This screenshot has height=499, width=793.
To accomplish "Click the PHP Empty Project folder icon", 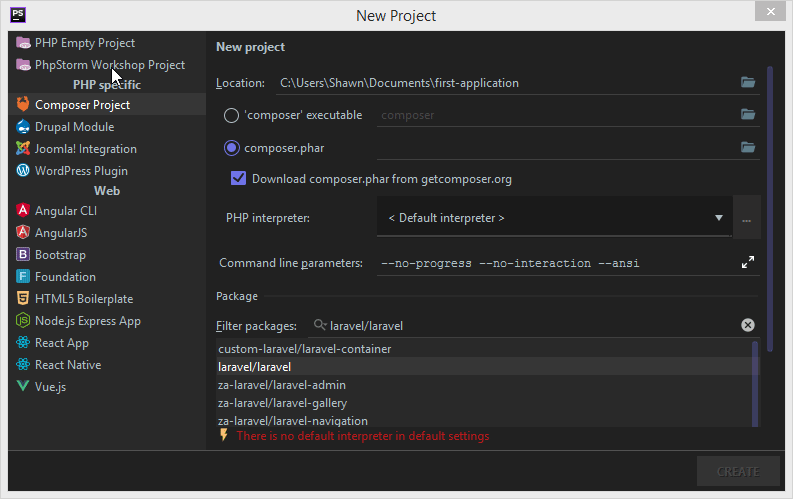I will 23,43.
